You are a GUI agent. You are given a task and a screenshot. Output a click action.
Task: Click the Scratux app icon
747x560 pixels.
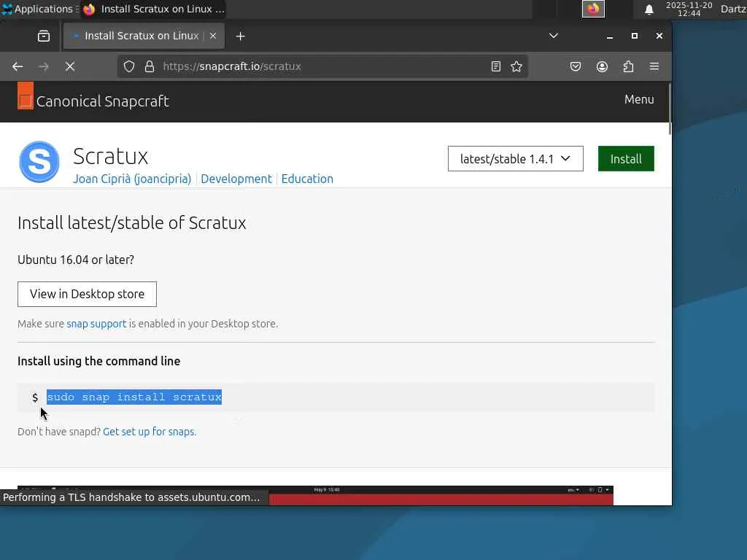(39, 162)
